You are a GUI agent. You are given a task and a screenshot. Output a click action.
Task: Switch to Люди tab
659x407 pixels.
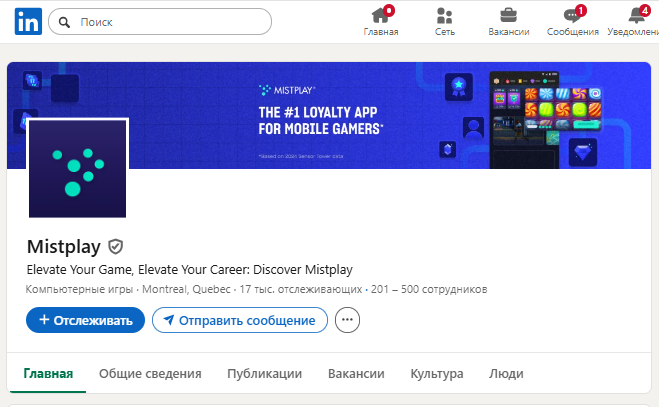pyautogui.click(x=506, y=373)
